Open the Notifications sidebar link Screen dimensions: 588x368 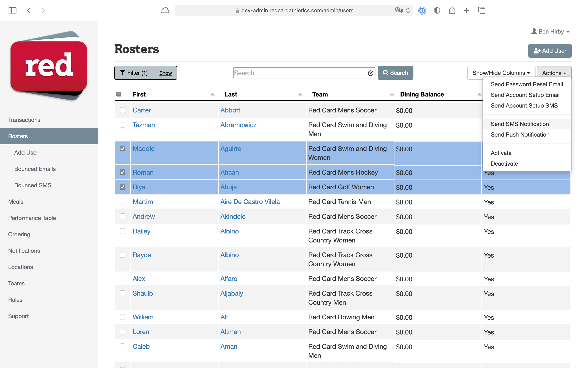[x=24, y=250]
